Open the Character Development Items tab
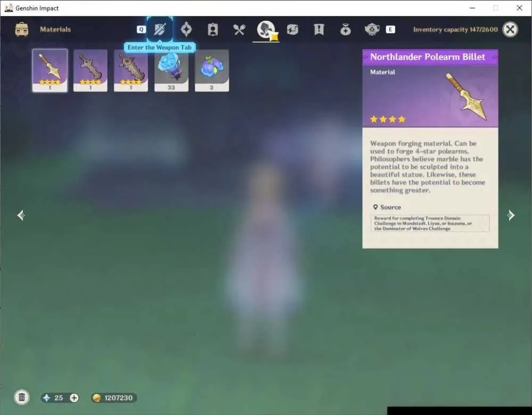This screenshot has height=415, width=532. click(213, 29)
